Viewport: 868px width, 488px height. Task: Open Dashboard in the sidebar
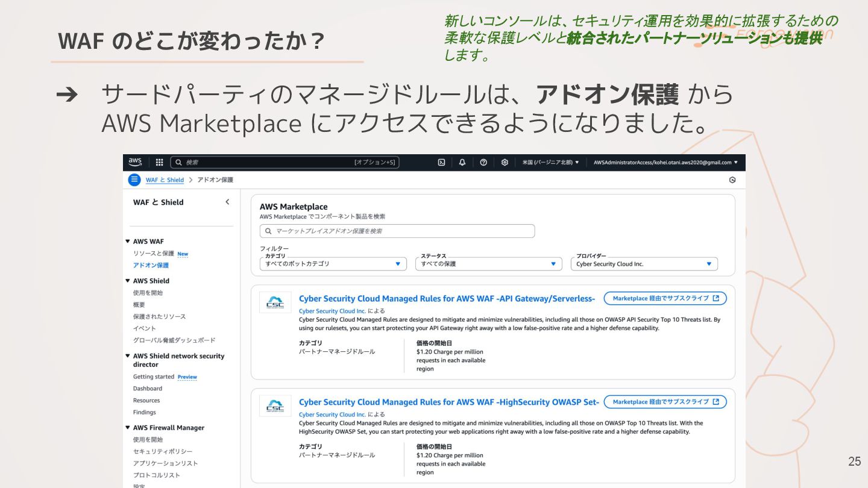click(x=148, y=389)
